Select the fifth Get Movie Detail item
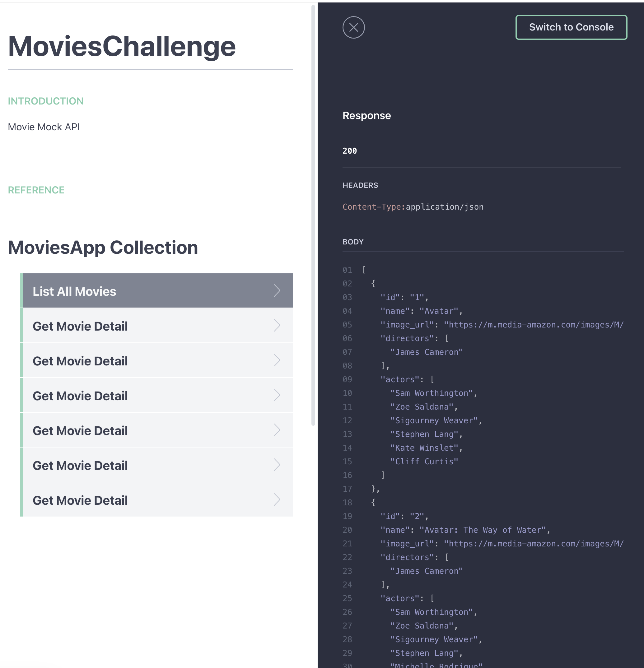This screenshot has width=644, height=668. (136, 465)
